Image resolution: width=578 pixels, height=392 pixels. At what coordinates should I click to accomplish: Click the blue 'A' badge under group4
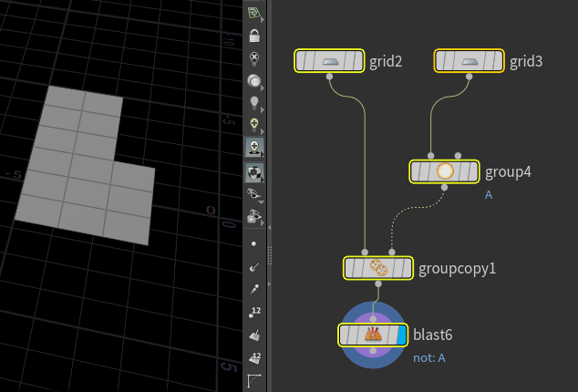pos(489,195)
